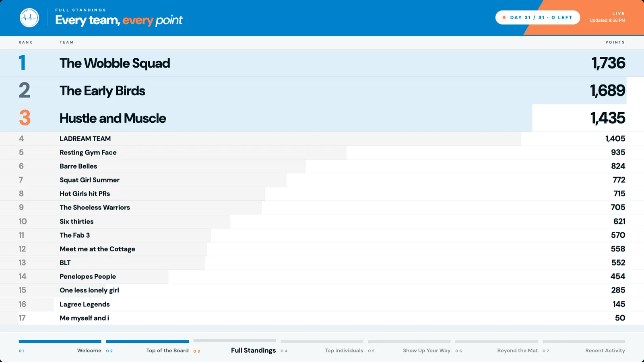Click The Shoeless Warriors team
This screenshot has width=644, height=362.
95,208
